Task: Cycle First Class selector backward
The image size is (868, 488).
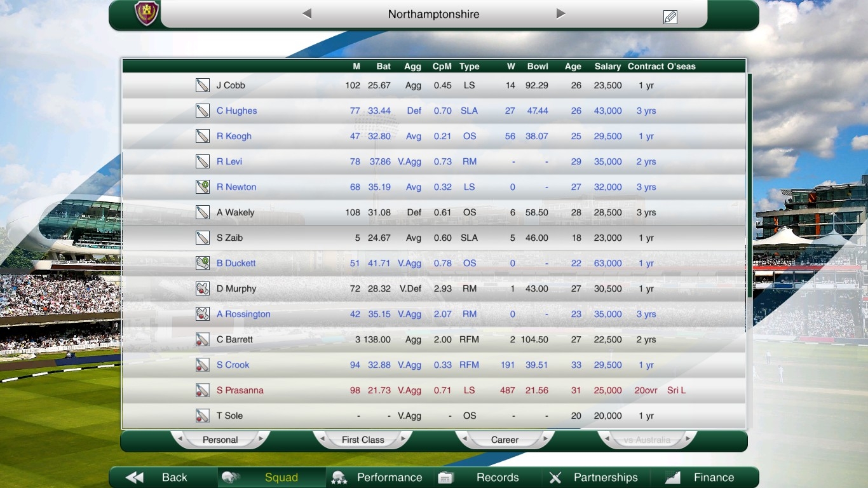Action: [x=322, y=439]
